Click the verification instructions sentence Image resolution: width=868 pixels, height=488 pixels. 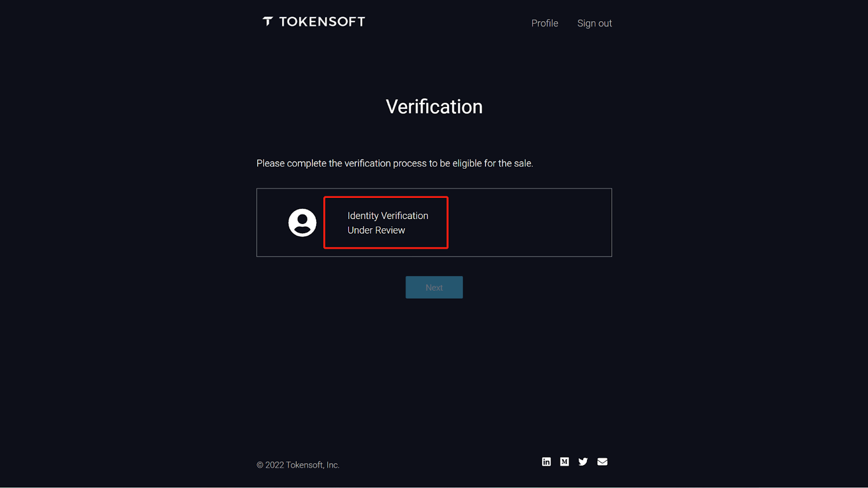pos(394,163)
